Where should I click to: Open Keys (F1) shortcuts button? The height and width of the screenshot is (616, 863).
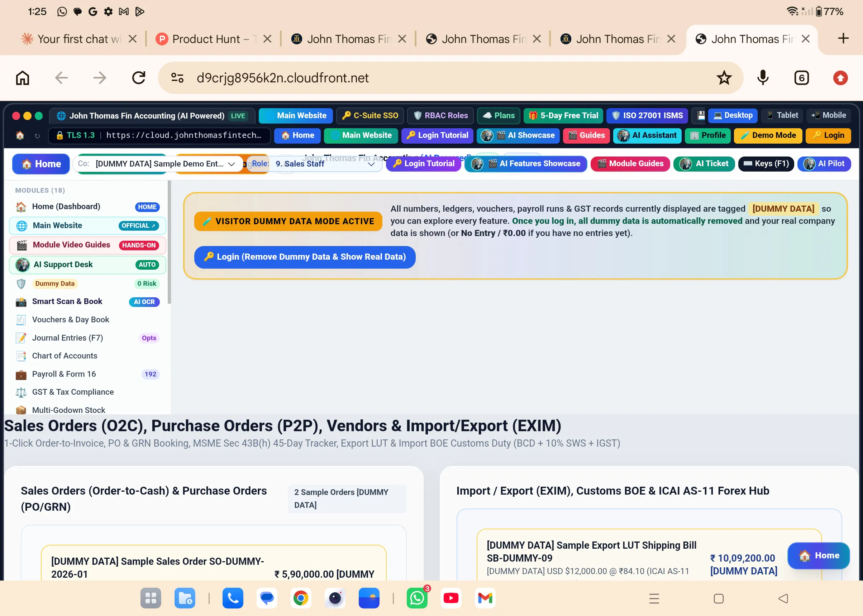[766, 164]
